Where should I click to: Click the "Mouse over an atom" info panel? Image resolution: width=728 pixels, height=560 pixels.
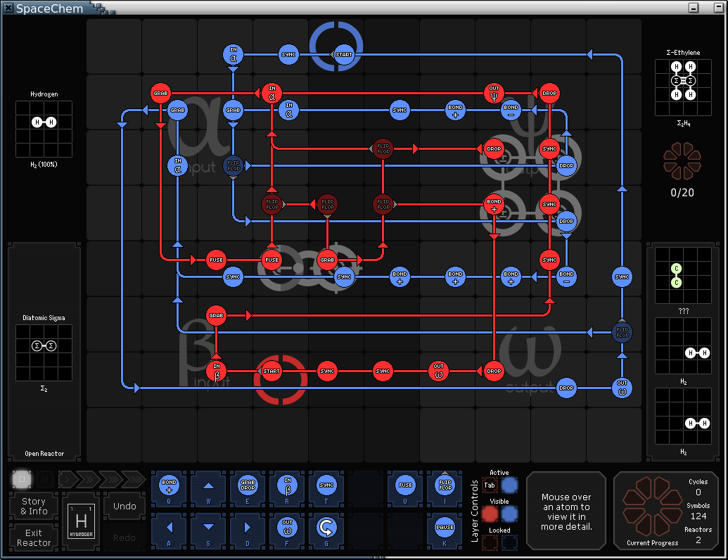click(x=566, y=511)
